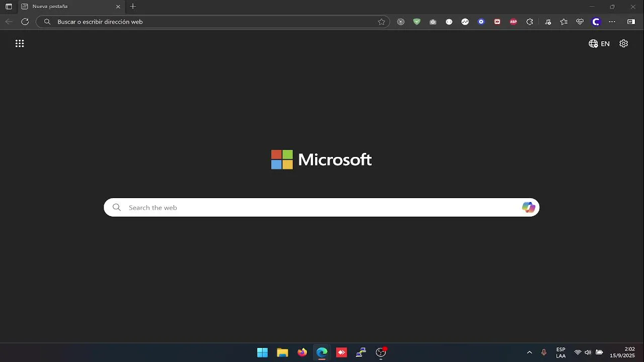Click the magnifier icon in search box

point(117,208)
